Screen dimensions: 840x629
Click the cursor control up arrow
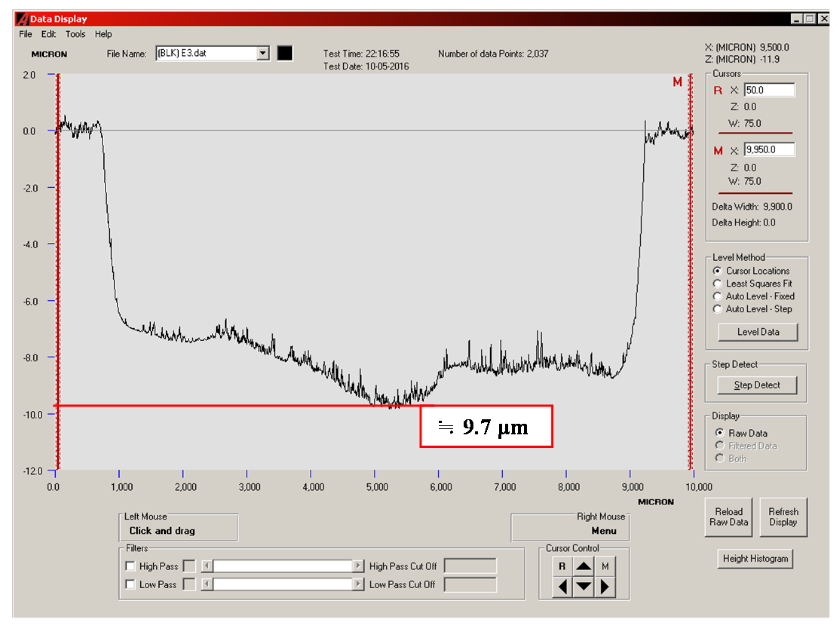pos(583,566)
